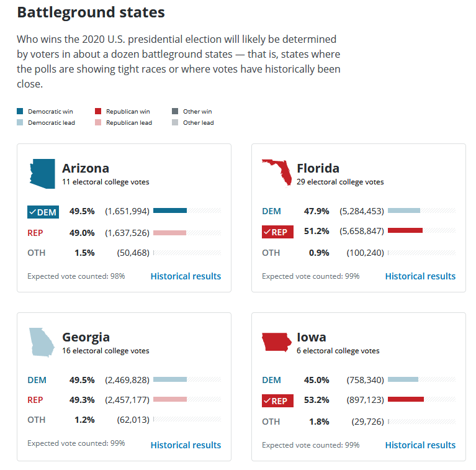476x470 pixels.
Task: Click Arizona's Democratic vote share bar
Action: (x=170, y=210)
